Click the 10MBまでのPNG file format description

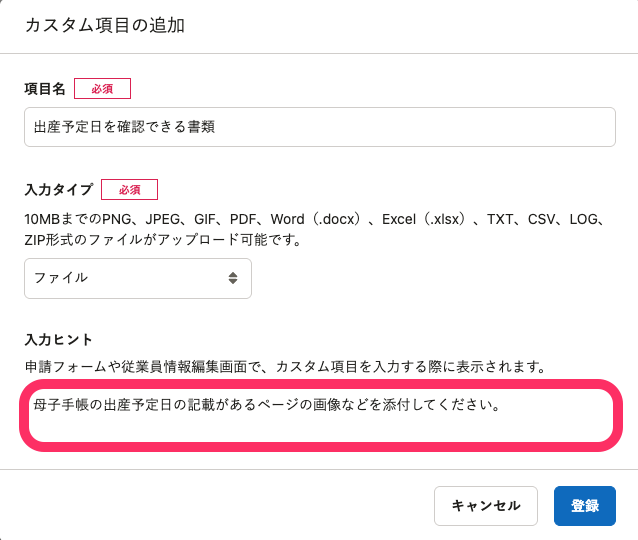click(314, 219)
